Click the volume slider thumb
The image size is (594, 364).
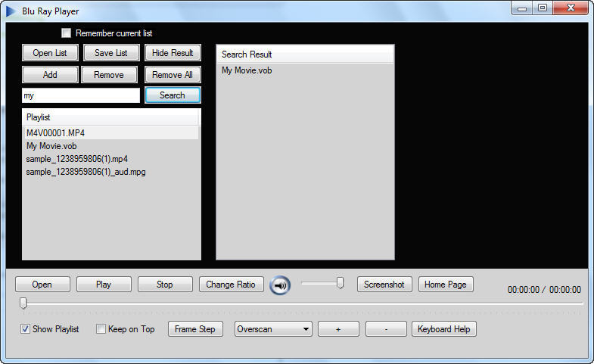341,282
